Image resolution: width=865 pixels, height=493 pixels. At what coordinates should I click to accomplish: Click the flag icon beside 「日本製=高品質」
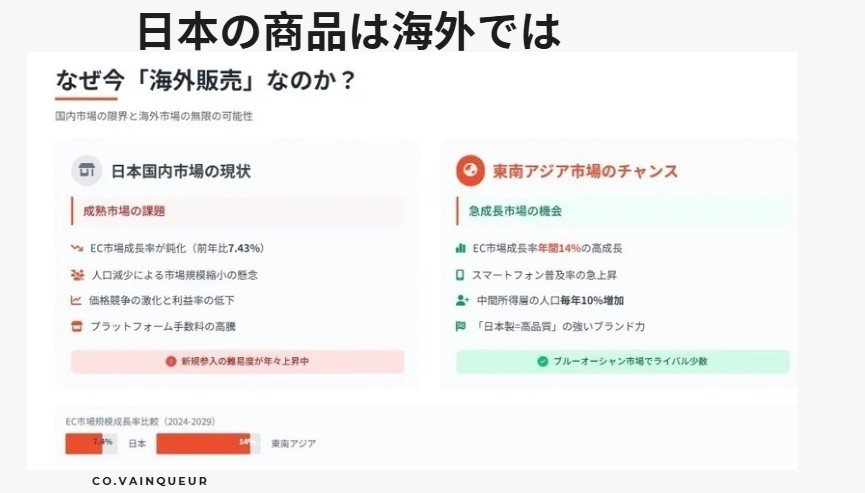[461, 326]
